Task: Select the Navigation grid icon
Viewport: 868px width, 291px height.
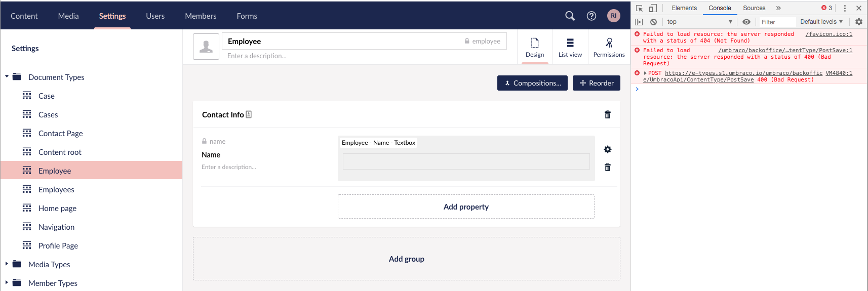Action: 27,227
